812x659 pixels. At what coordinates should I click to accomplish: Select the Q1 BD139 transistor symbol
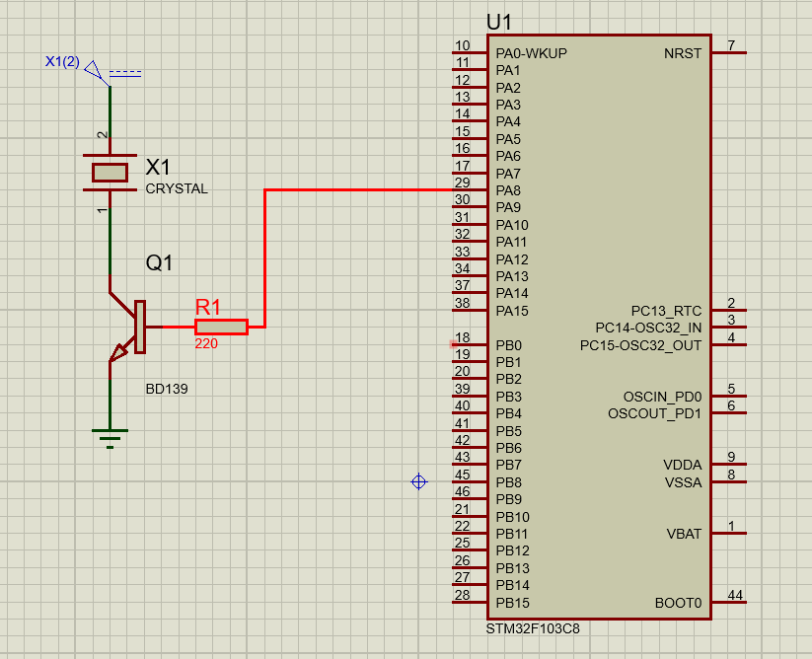(127, 328)
